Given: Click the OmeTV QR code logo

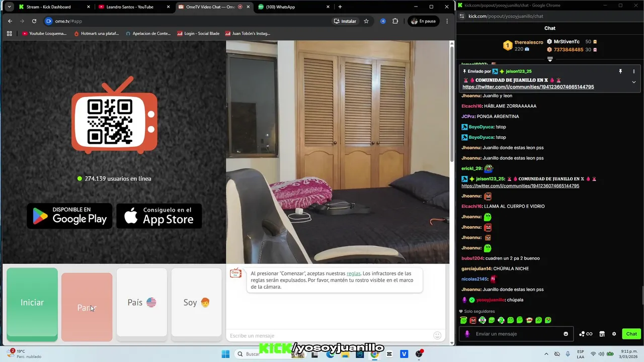Looking at the screenshot, I should pos(114,116).
